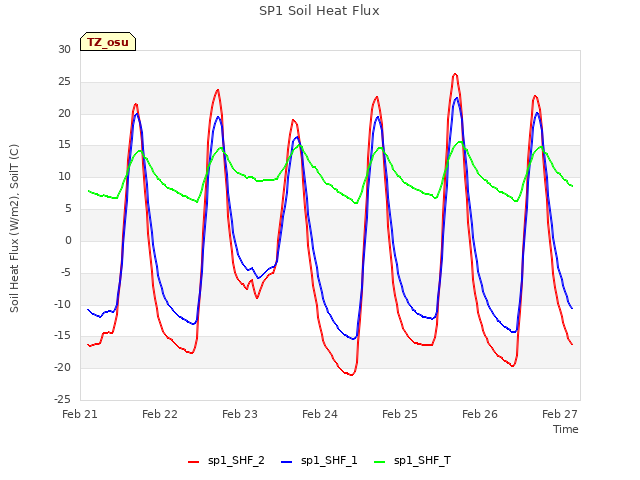Click the red sp1_SHF_2 legend swatch
This screenshot has width=640, height=480.
pos(193,462)
